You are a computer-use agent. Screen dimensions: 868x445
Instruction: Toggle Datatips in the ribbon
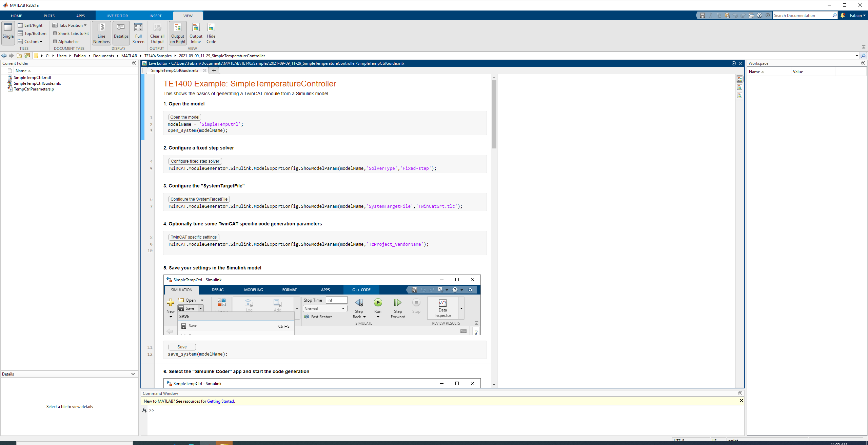[121, 33]
